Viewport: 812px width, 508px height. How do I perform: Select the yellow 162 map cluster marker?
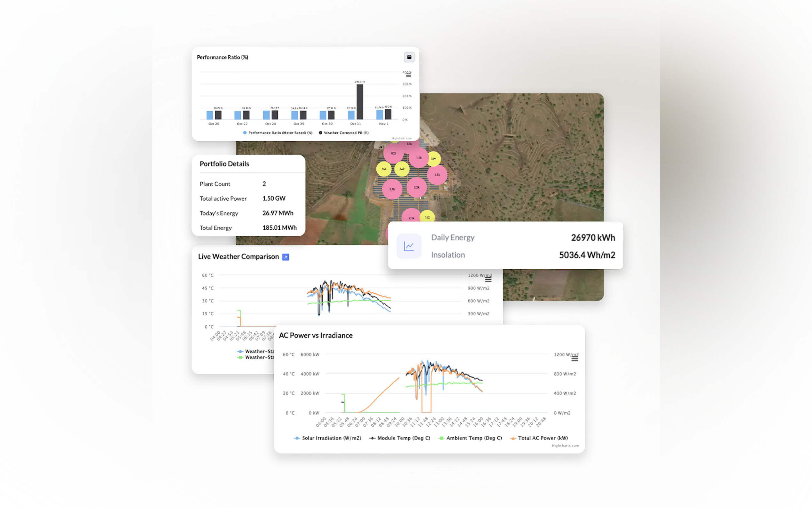(427, 218)
